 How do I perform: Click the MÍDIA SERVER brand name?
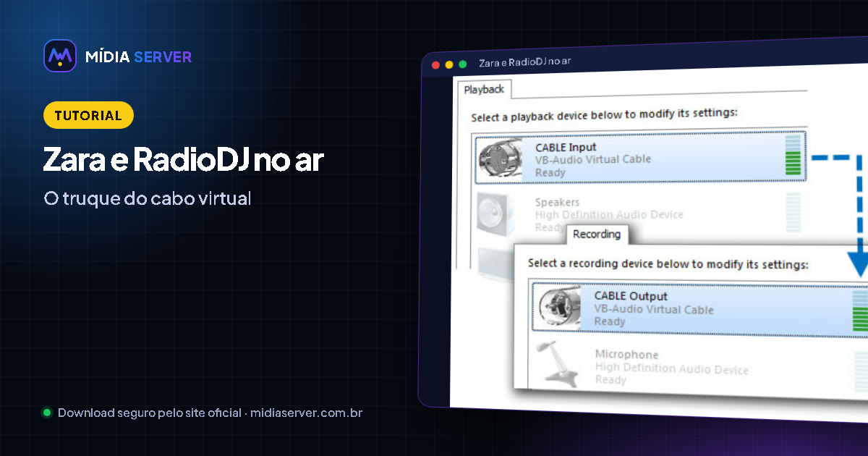pos(139,56)
